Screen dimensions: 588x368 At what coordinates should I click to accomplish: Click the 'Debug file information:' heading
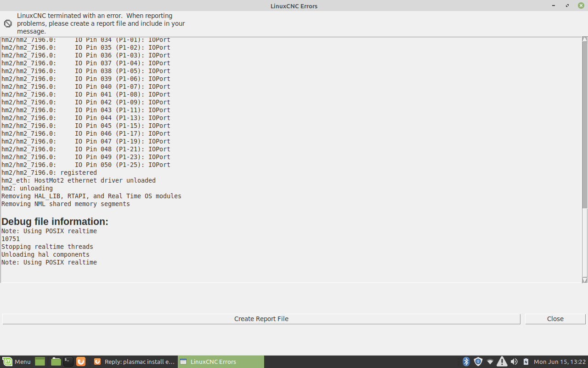click(x=55, y=221)
